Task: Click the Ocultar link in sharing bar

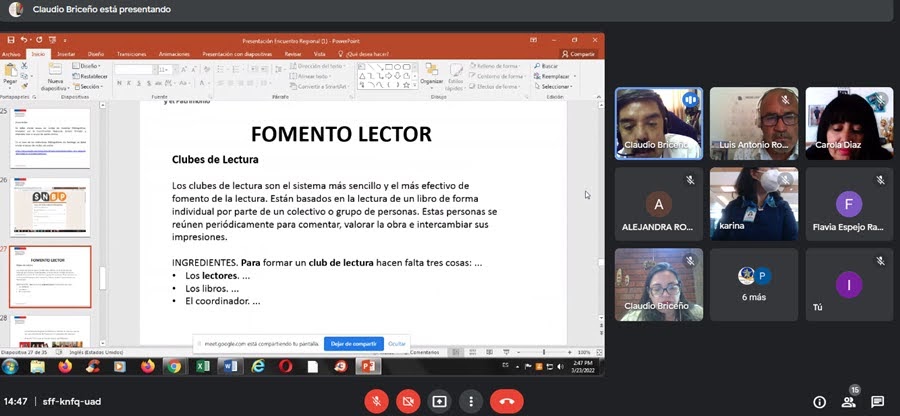Action: [x=396, y=343]
